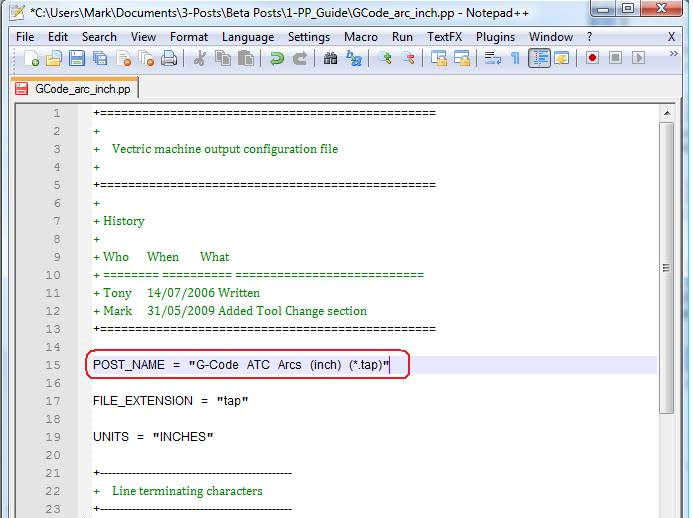Paste clipboard using the Paste icon

[246, 58]
